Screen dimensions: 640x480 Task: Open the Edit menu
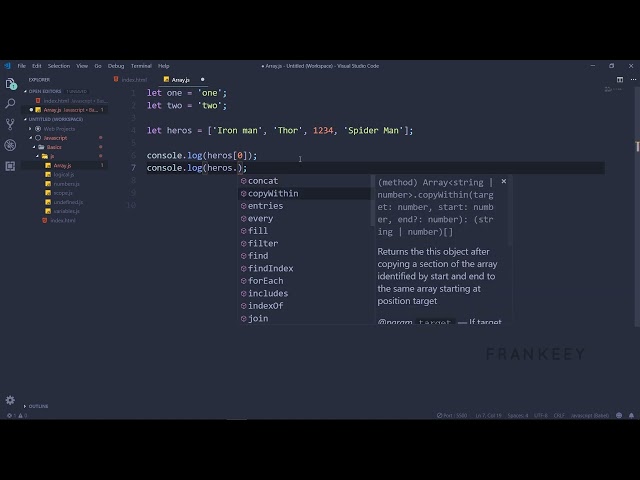pyautogui.click(x=37, y=66)
